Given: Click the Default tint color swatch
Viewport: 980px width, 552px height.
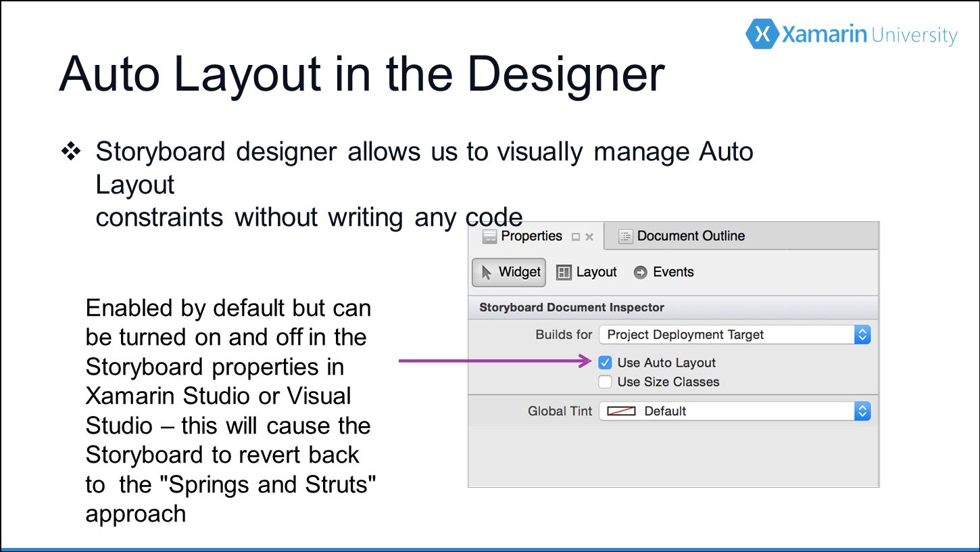Looking at the screenshot, I should coord(622,411).
